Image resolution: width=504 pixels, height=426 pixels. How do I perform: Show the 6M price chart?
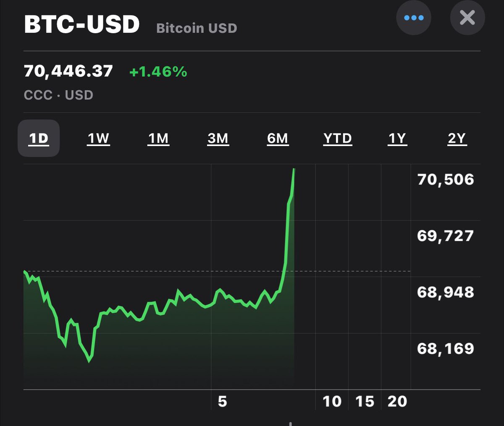[278, 138]
